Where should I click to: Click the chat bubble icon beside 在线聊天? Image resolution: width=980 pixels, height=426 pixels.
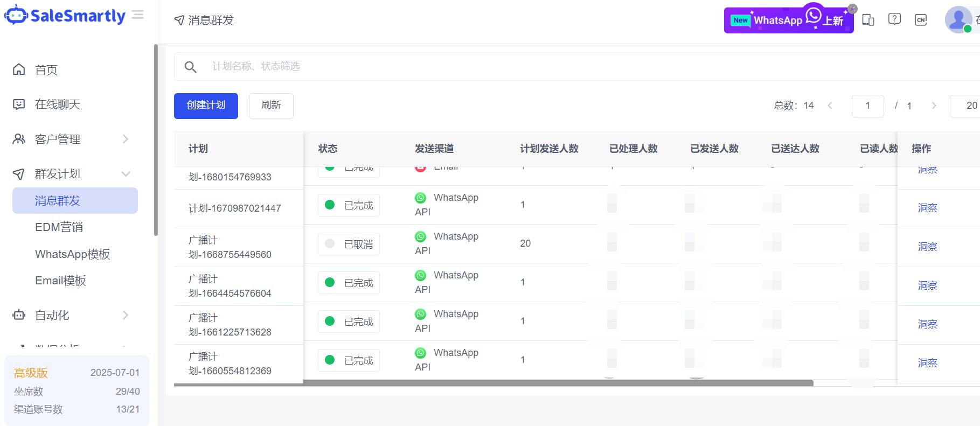pyautogui.click(x=19, y=104)
